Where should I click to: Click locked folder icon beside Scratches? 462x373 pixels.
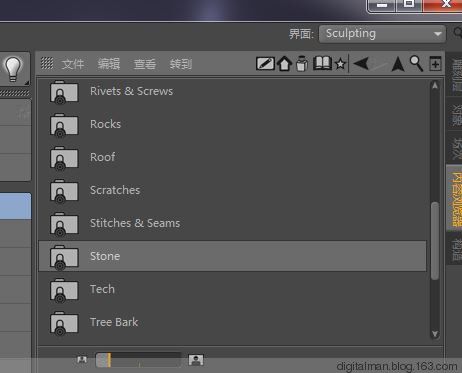coord(64,191)
